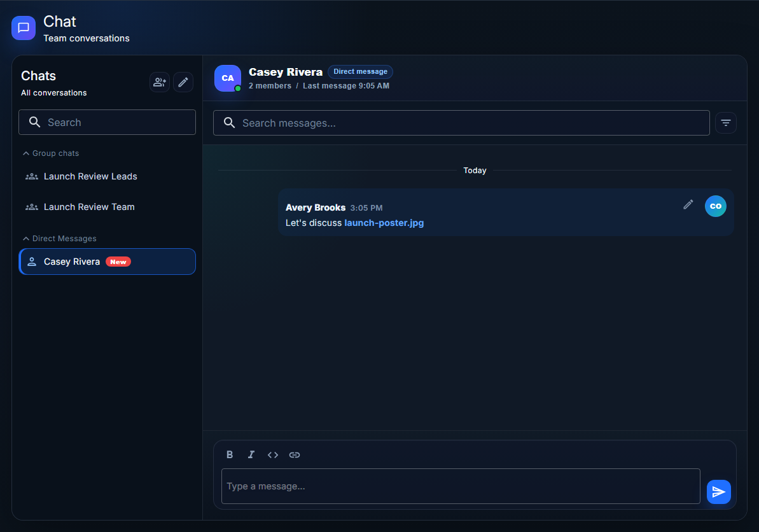Toggle bold formatting
759x532 pixels.
230,454
